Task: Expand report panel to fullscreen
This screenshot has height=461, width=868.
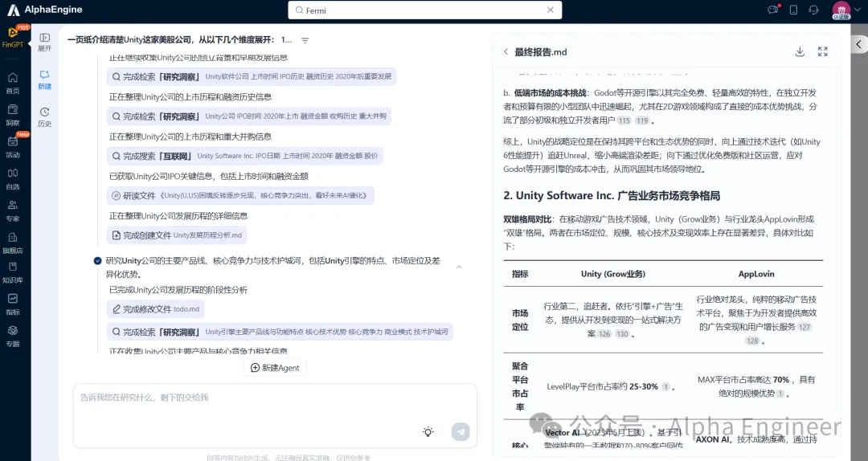Action: click(x=822, y=51)
